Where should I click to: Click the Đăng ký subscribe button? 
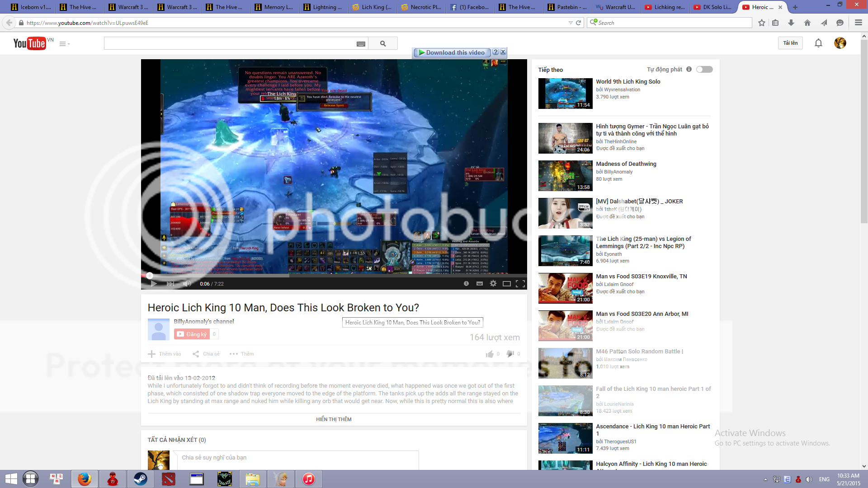point(192,334)
